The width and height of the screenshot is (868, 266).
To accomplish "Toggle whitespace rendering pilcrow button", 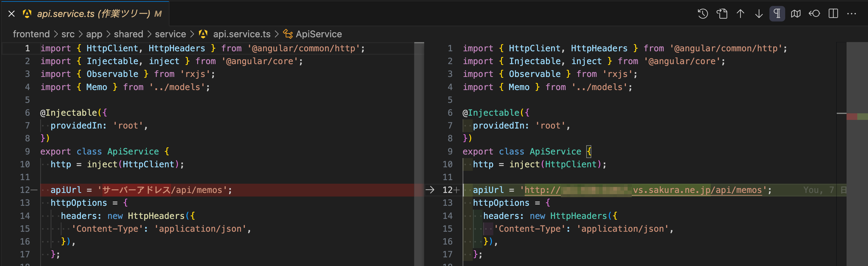I will click(x=777, y=14).
